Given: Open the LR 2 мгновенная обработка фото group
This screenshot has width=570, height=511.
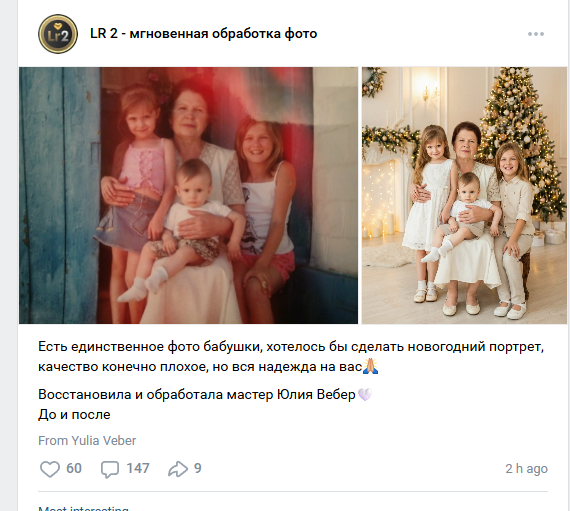Looking at the screenshot, I should 203,33.
